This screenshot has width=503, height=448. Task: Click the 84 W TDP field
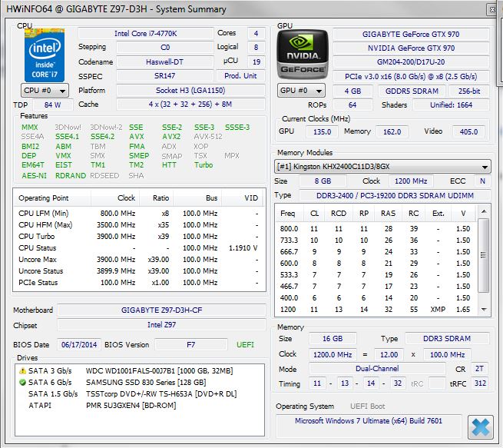(53, 105)
